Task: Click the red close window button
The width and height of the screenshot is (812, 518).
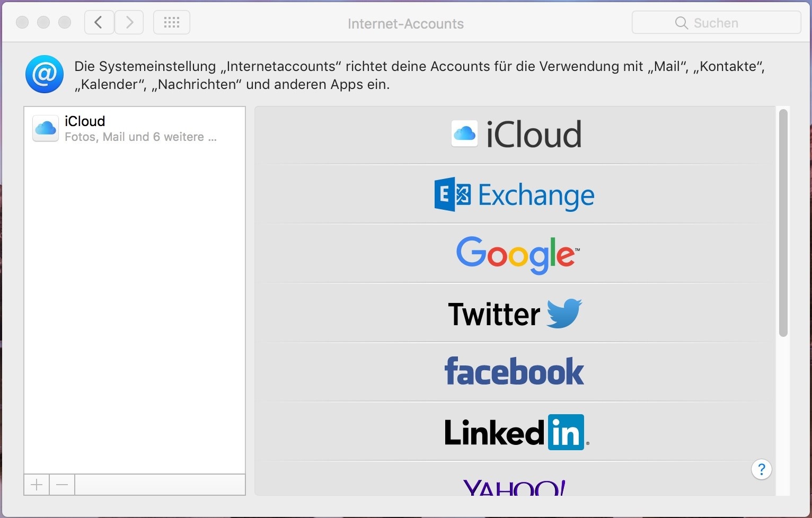Action: pyautogui.click(x=22, y=22)
